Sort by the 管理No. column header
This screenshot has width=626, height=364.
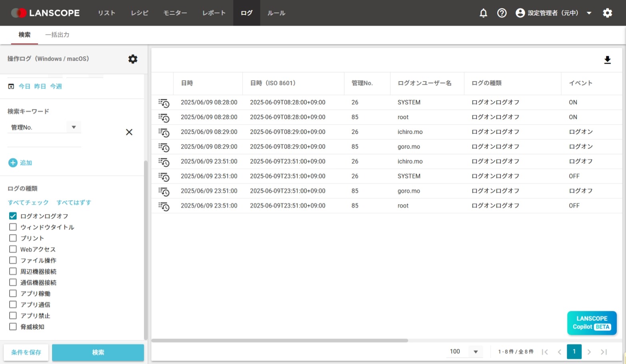tap(362, 83)
